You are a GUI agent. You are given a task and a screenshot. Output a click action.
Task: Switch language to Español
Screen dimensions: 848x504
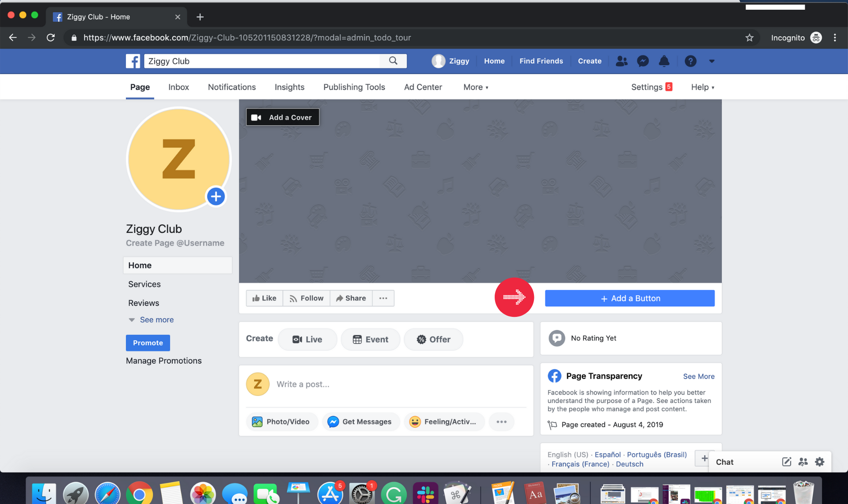coord(607,455)
